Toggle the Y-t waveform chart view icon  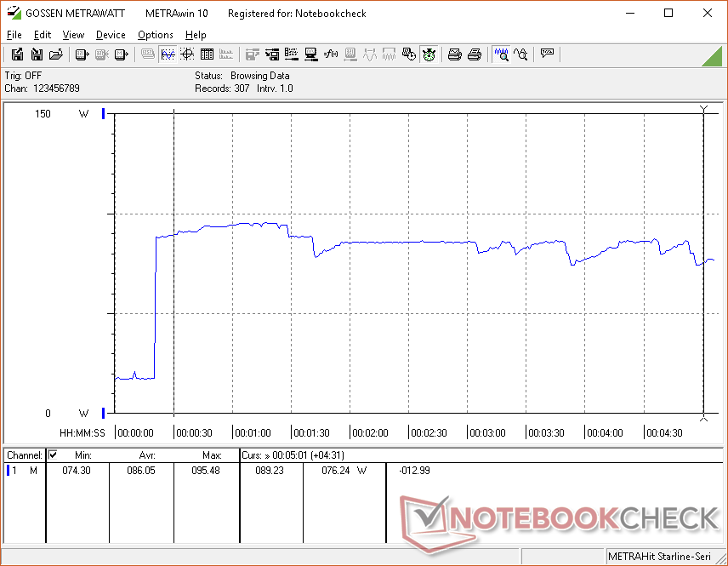click(168, 54)
